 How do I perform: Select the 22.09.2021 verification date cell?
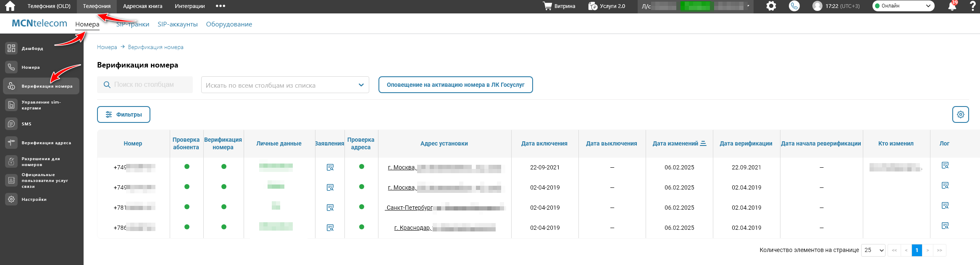point(746,167)
